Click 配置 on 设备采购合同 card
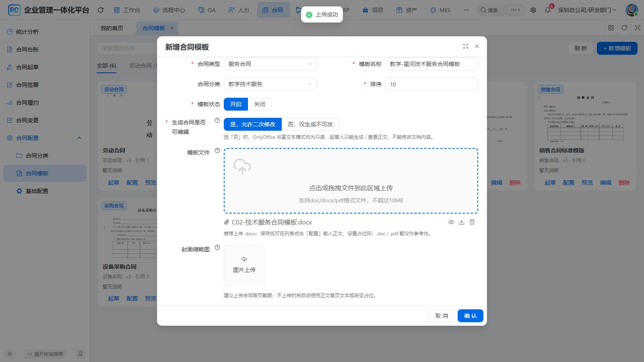Image resolution: width=644 pixels, height=362 pixels. click(x=132, y=298)
